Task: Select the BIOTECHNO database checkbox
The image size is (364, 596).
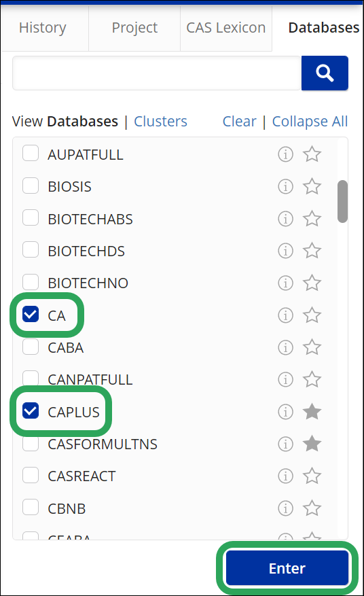Action: point(31,281)
